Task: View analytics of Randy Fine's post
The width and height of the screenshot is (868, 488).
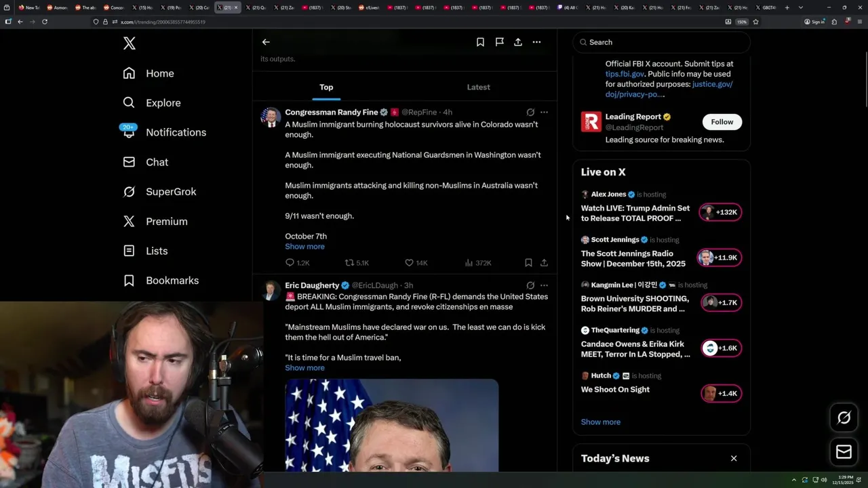Action: pos(478,263)
